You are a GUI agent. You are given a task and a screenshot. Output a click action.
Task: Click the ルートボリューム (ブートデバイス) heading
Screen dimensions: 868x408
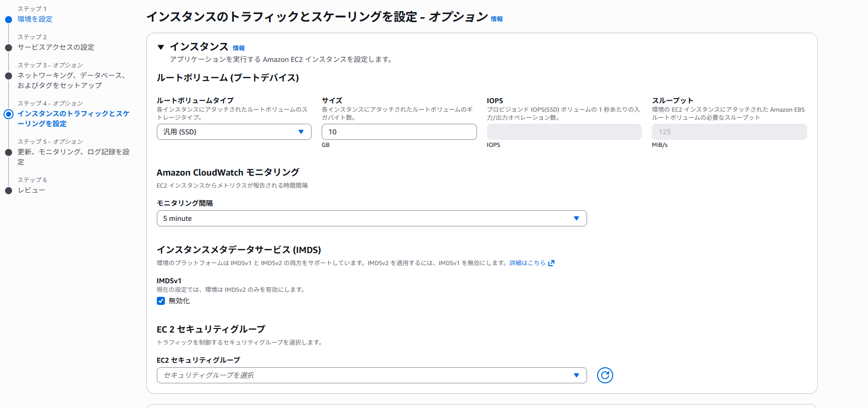click(x=228, y=78)
